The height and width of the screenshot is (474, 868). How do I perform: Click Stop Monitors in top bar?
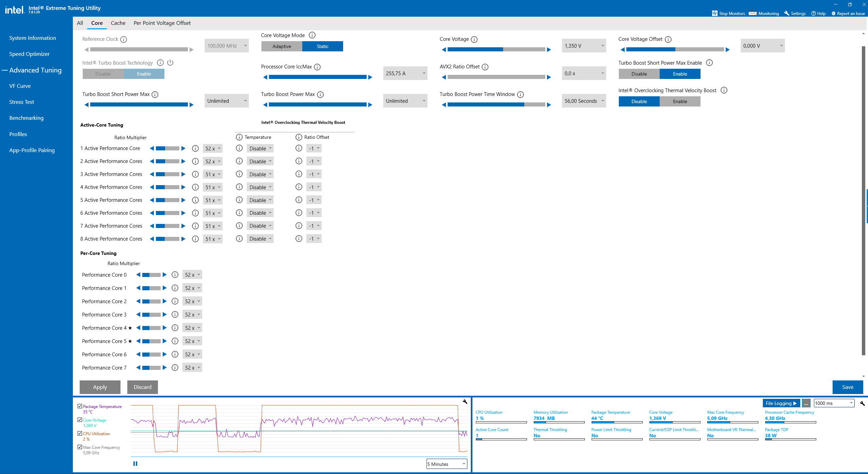coord(728,14)
